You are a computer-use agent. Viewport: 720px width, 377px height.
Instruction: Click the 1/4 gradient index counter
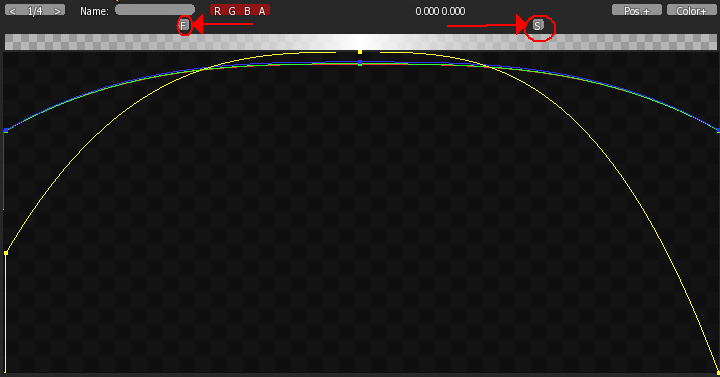[35, 11]
